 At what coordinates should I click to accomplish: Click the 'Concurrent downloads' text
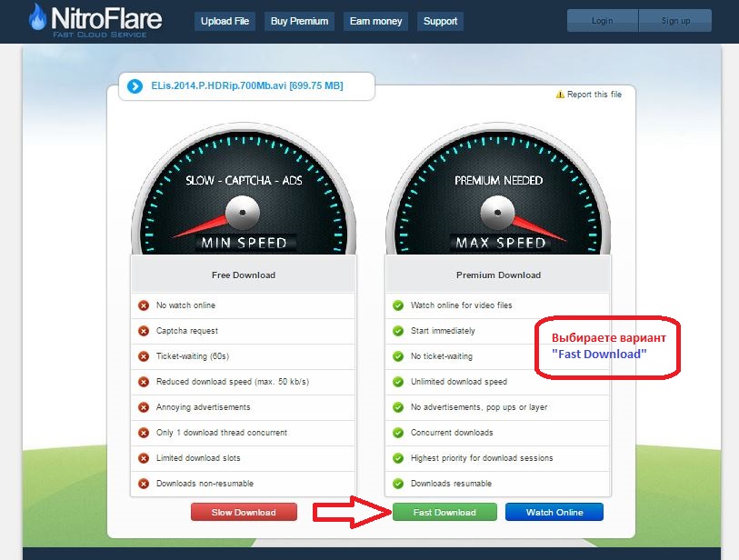tap(452, 433)
